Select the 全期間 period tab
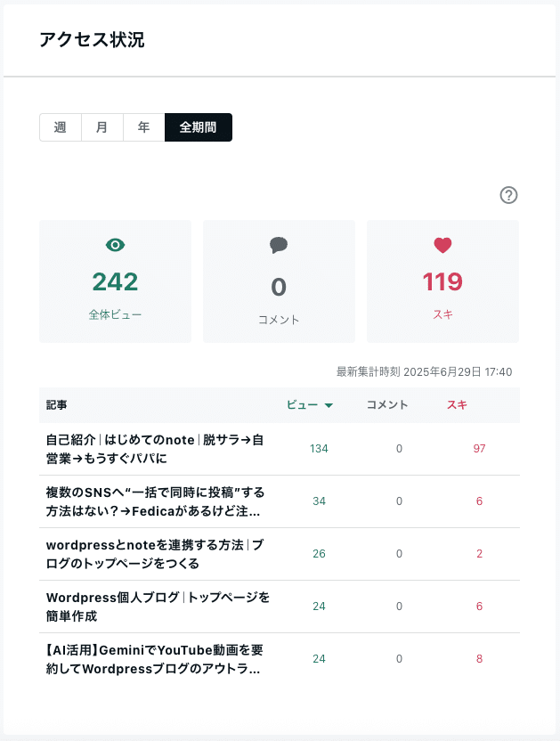560x741 pixels. [x=197, y=126]
